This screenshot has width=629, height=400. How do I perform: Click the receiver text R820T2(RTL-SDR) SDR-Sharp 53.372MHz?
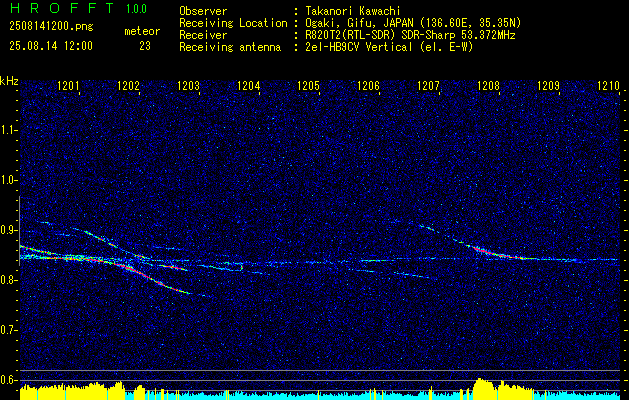pos(410,35)
